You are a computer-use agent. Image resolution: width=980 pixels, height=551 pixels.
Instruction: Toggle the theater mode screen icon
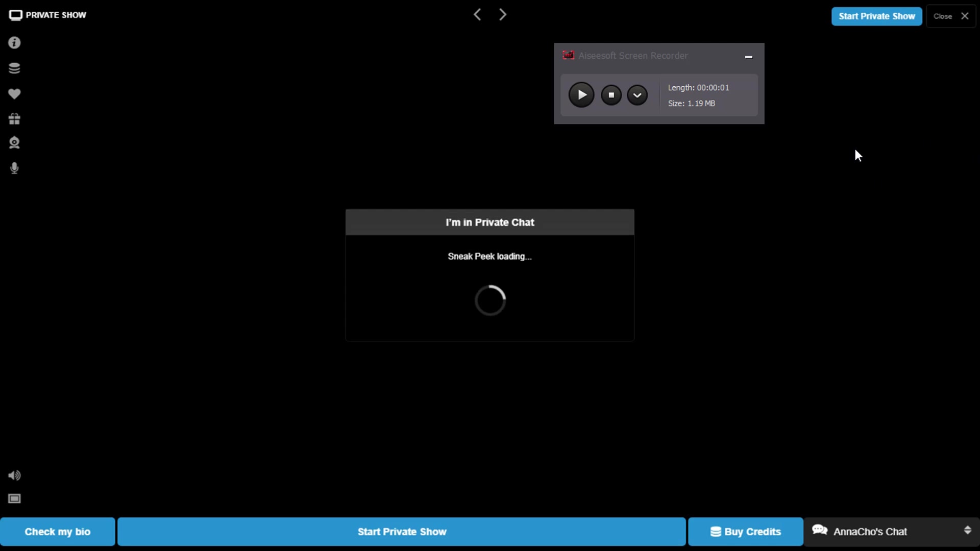click(14, 498)
